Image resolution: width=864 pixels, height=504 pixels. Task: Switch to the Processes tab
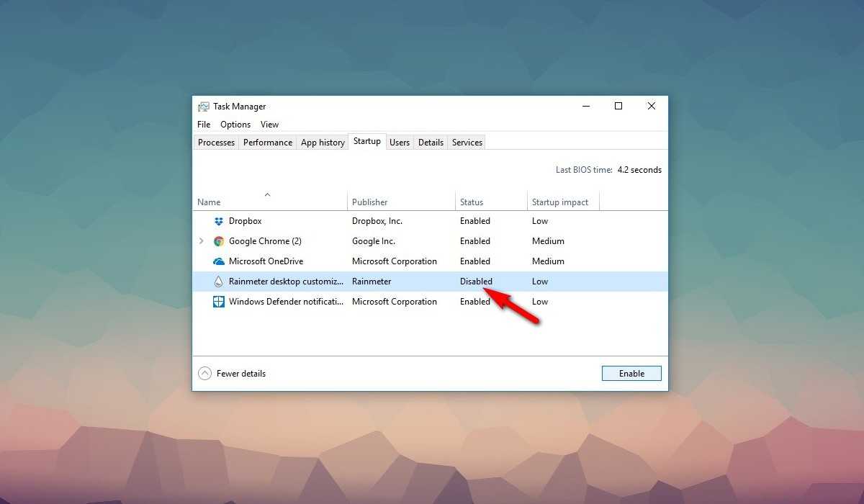(x=216, y=143)
